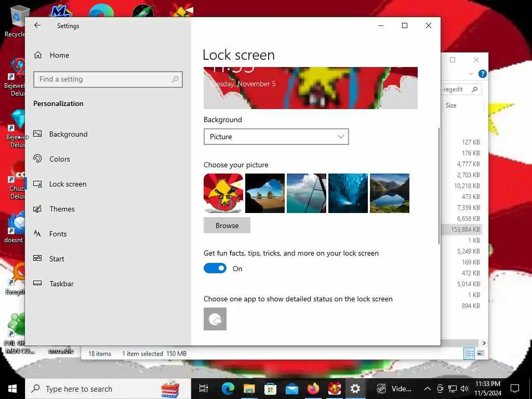Select the doesnt desktop shortcut
This screenshot has width=532, height=399.
click(x=14, y=228)
